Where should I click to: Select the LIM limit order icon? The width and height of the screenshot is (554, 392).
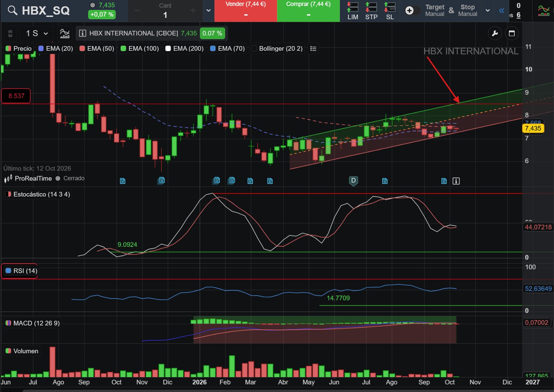[x=353, y=11]
